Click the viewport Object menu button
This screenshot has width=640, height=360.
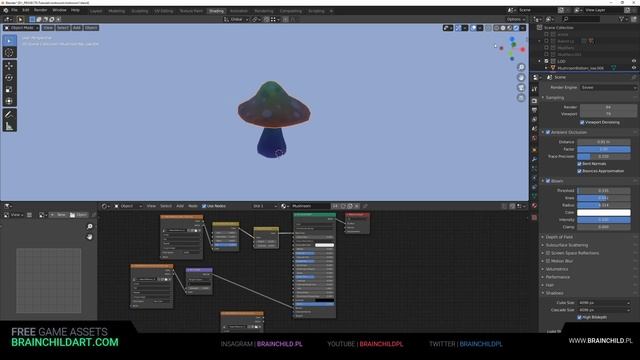pyautogui.click(x=91, y=28)
